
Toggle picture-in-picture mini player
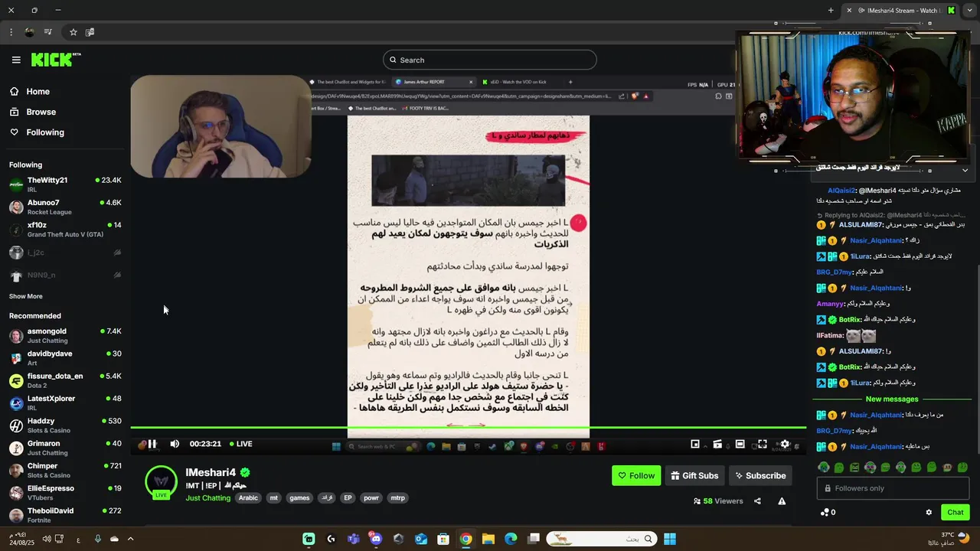pyautogui.click(x=695, y=444)
